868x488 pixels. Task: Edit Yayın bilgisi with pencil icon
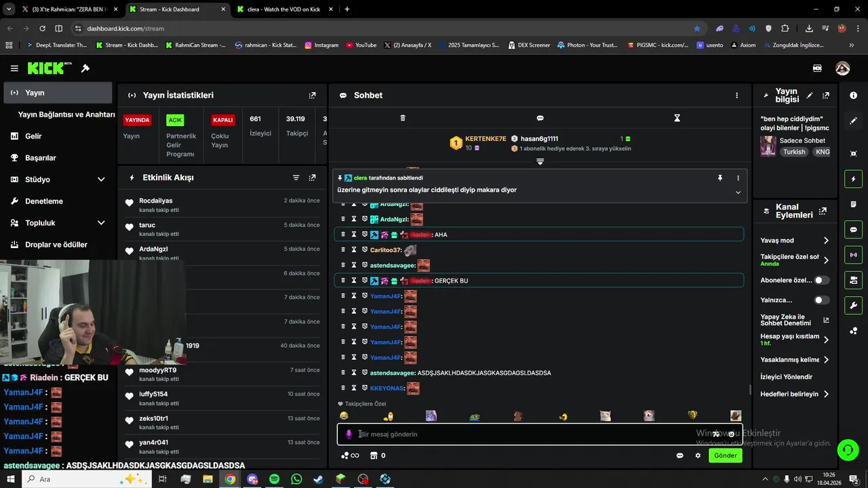pyautogui.click(x=810, y=96)
